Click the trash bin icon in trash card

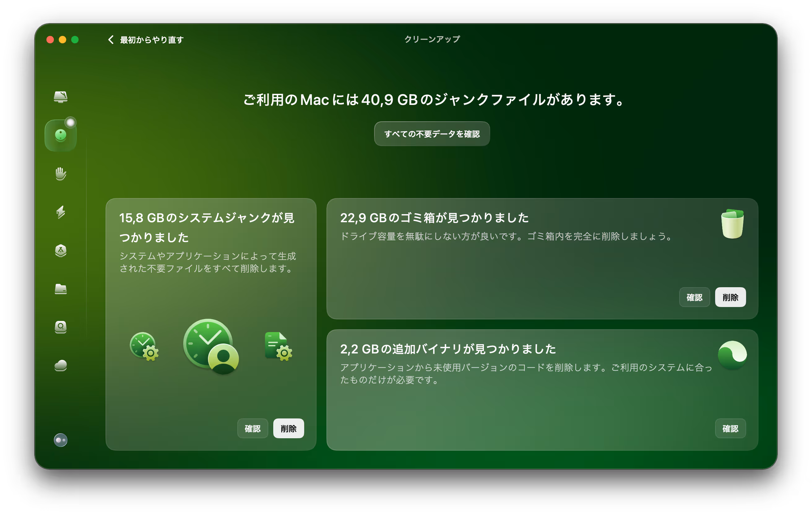(732, 224)
